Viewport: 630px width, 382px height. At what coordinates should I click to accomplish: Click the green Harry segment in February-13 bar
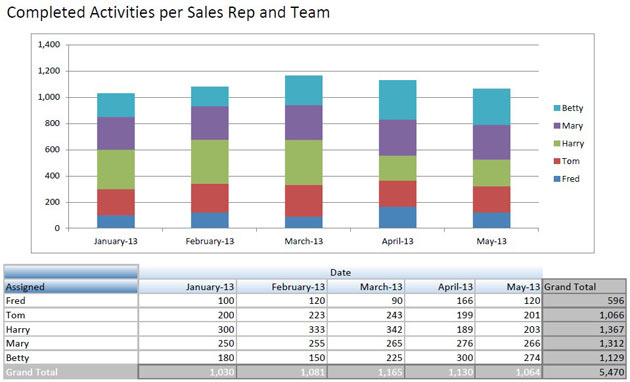210,162
